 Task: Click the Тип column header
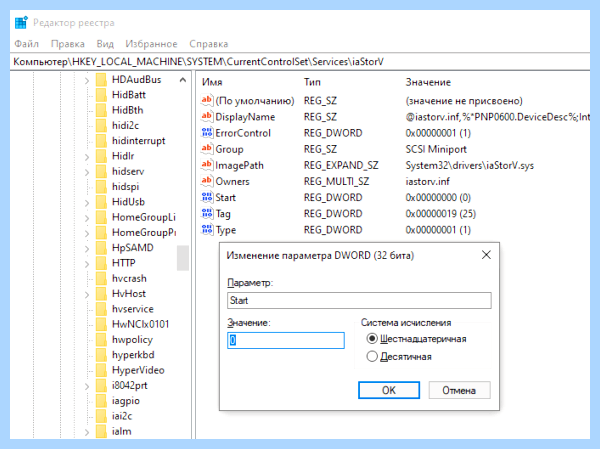[312, 82]
